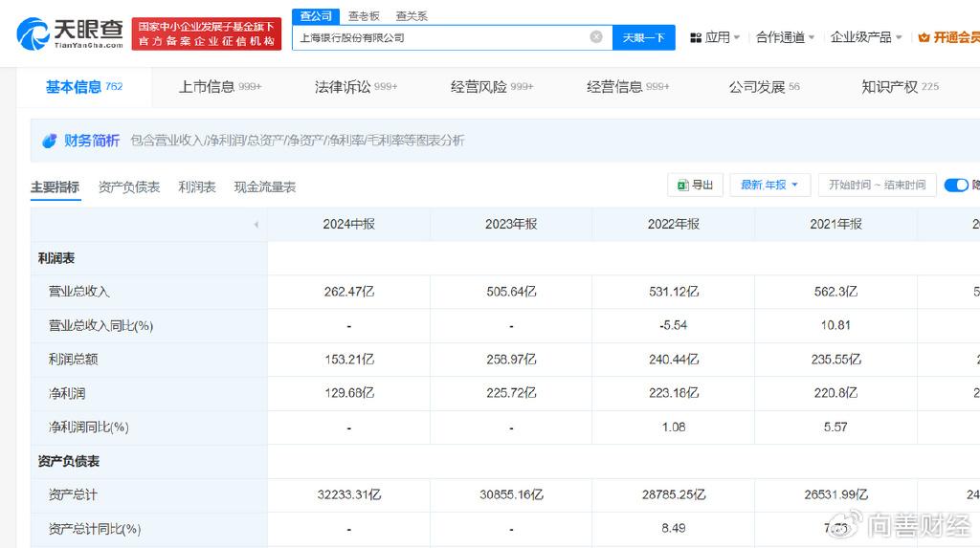
Task: Select the 资产负债表 sub-tab
Action: 129,187
